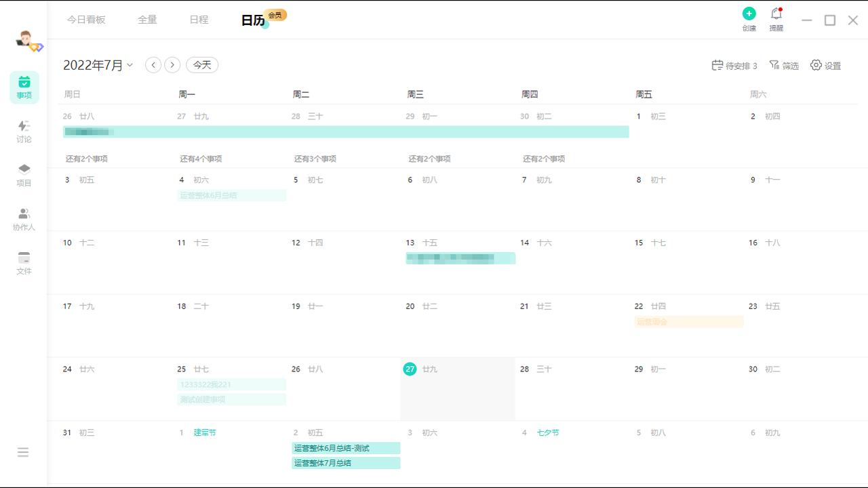Open 待安排 3 unscheduled items

click(734, 65)
